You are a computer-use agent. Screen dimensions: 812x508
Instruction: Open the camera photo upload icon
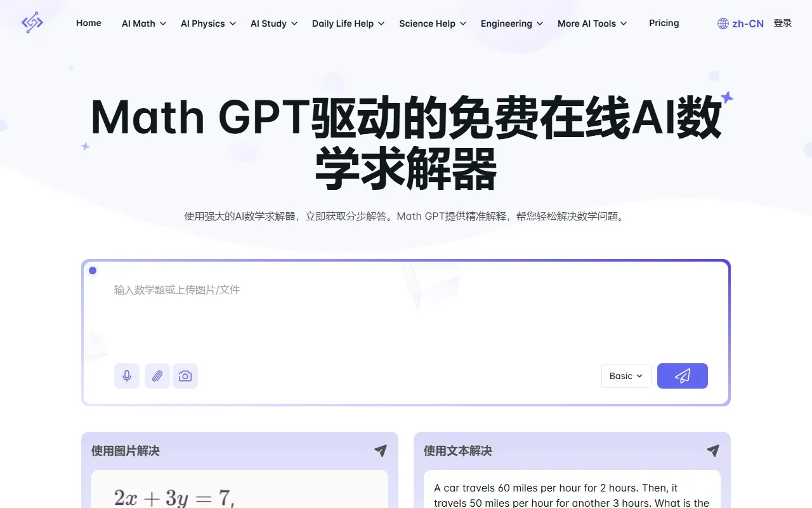(185, 376)
